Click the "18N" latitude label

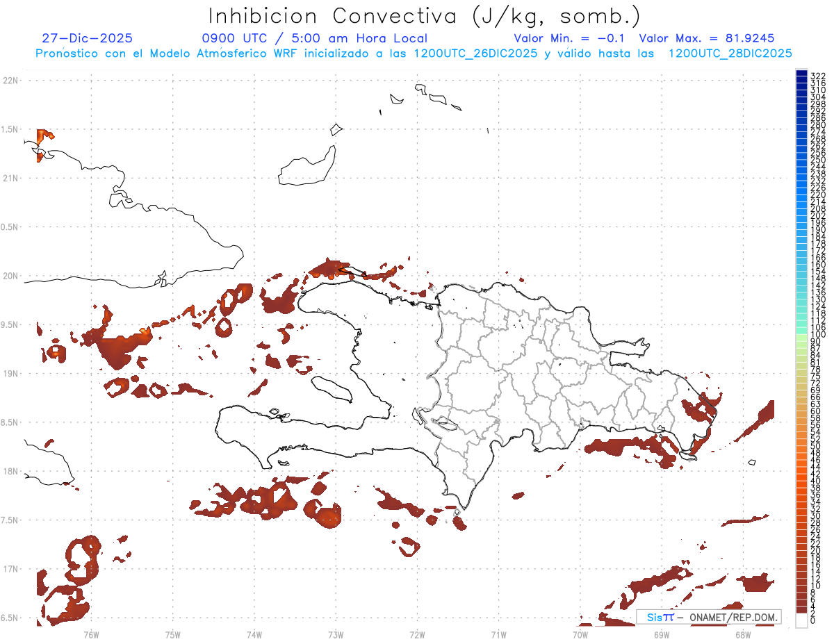(x=10, y=472)
